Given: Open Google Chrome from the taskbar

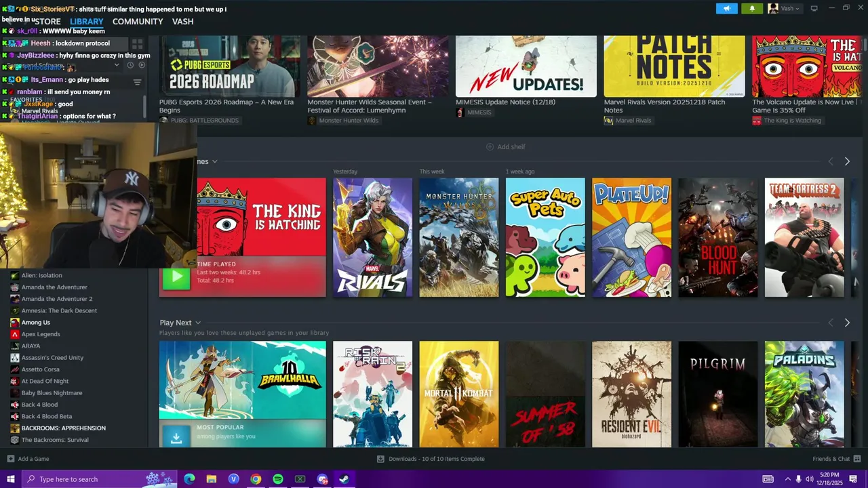Looking at the screenshot, I should (x=256, y=479).
